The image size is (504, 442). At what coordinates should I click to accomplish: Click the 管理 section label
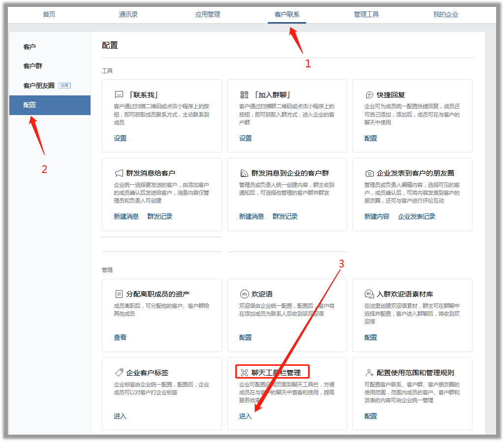coord(107,270)
